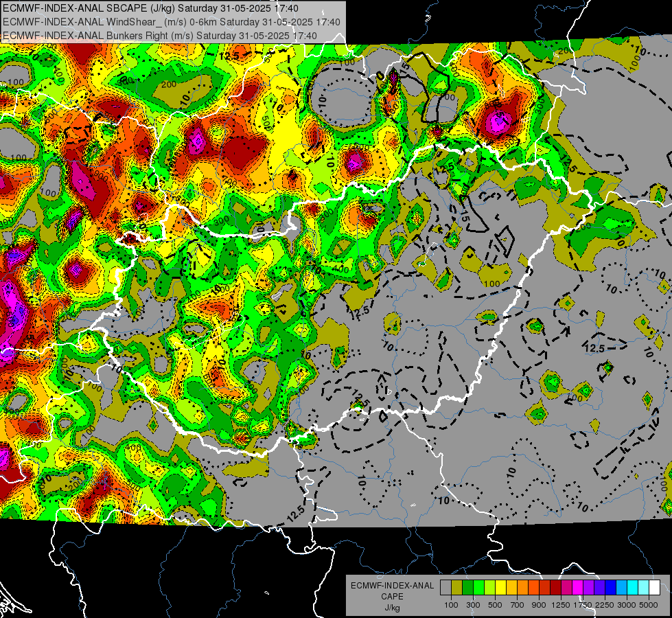Pick the amber legend swatch before 700
Screen dimensions: 672x618
click(511, 588)
